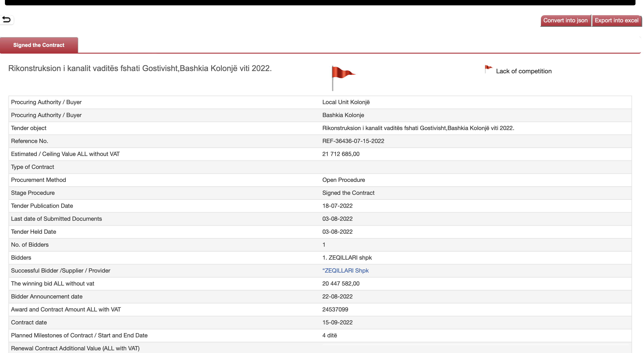Click the large red flag icon
This screenshot has height=353, width=644.
pyautogui.click(x=343, y=78)
